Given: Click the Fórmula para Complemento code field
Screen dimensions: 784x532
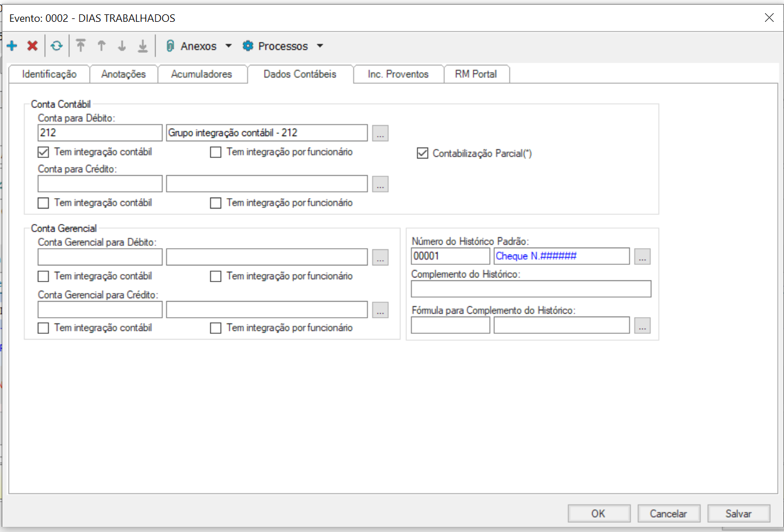Looking at the screenshot, I should tap(451, 325).
